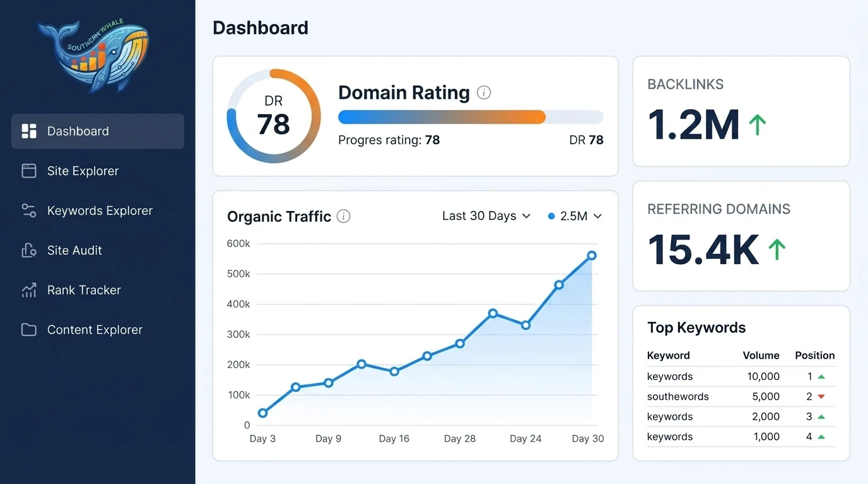Sort by the Position column header

point(814,355)
